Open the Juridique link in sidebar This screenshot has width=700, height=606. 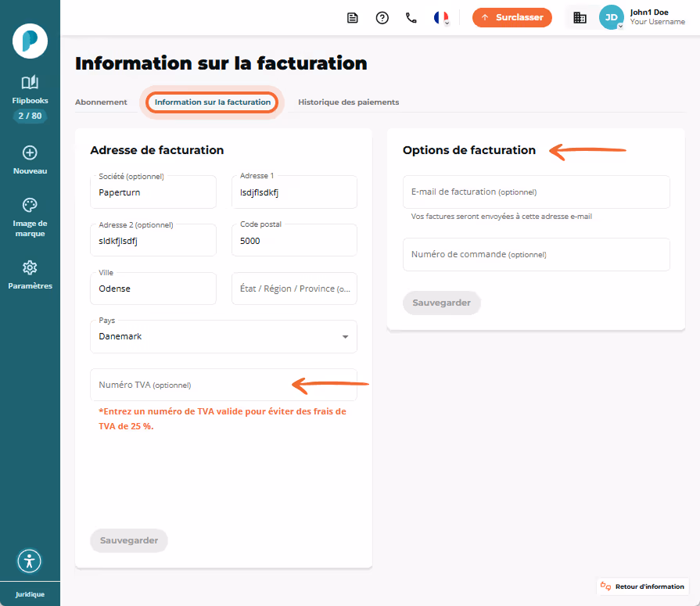click(30, 594)
